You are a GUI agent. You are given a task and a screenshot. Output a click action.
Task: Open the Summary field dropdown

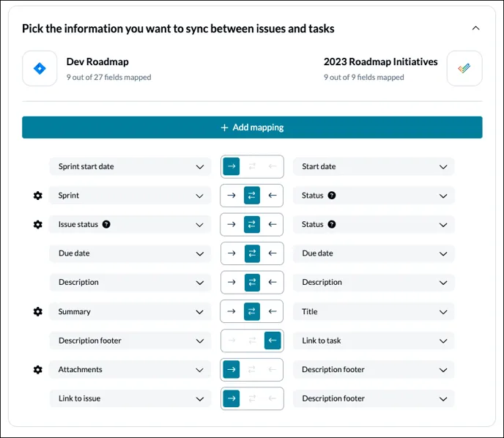pos(130,311)
